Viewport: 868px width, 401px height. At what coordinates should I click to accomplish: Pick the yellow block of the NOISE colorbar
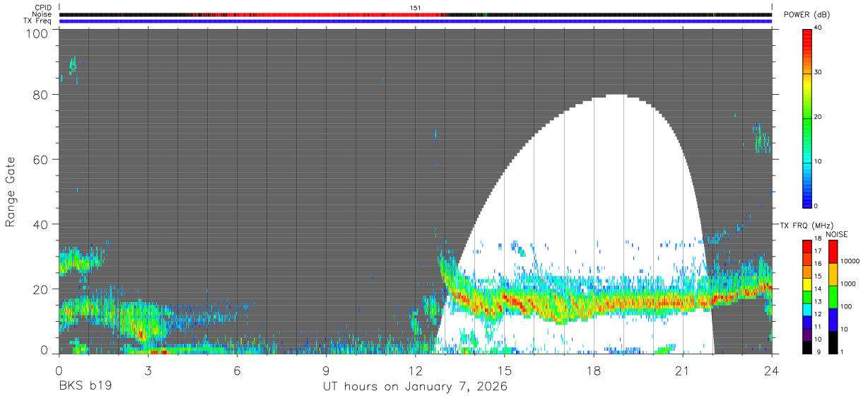point(833,274)
